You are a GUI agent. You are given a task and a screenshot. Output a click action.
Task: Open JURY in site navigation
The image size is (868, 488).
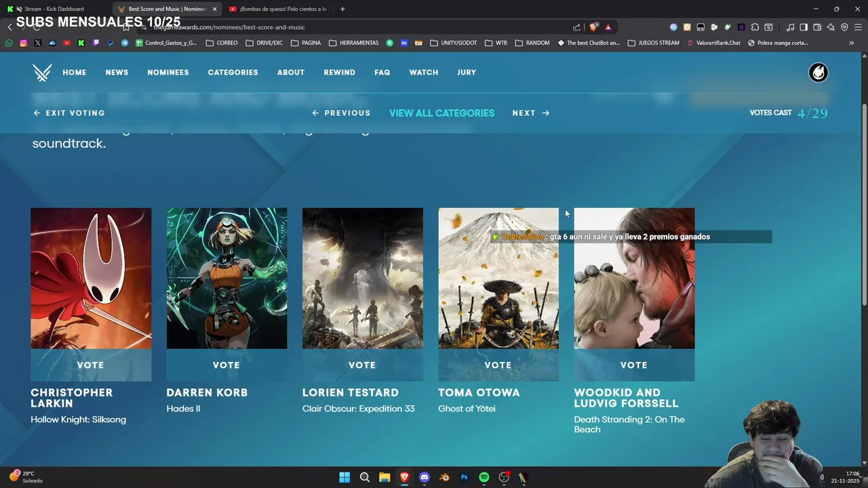[x=467, y=73]
